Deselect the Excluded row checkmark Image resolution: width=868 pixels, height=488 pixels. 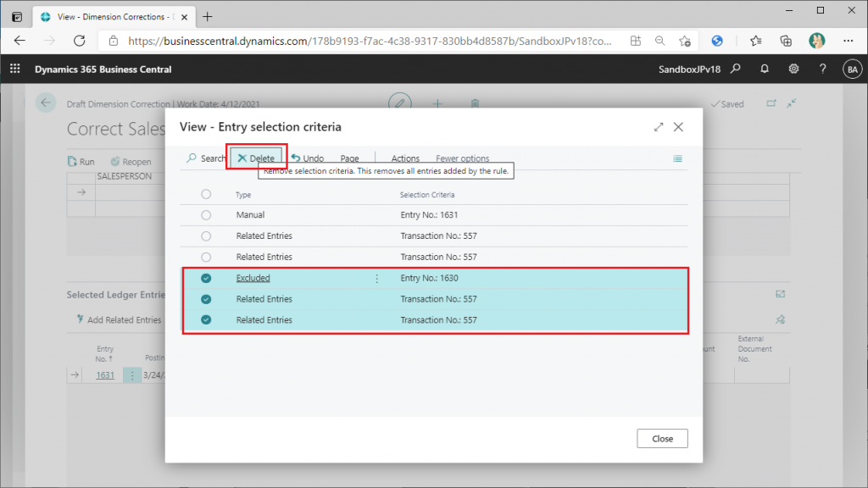[206, 278]
